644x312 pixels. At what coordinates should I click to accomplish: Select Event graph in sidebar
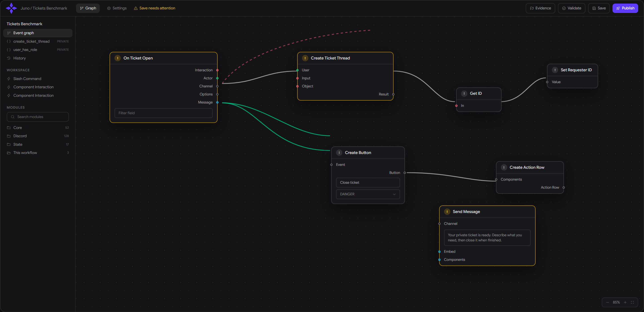(38, 33)
